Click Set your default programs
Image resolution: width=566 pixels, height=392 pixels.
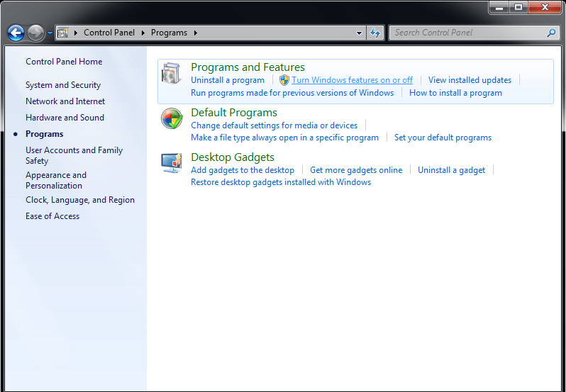[443, 138]
